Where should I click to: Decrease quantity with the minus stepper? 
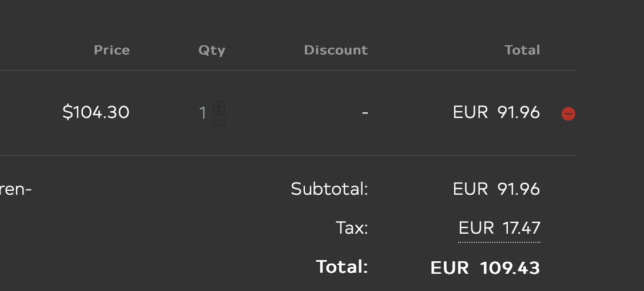point(219,120)
